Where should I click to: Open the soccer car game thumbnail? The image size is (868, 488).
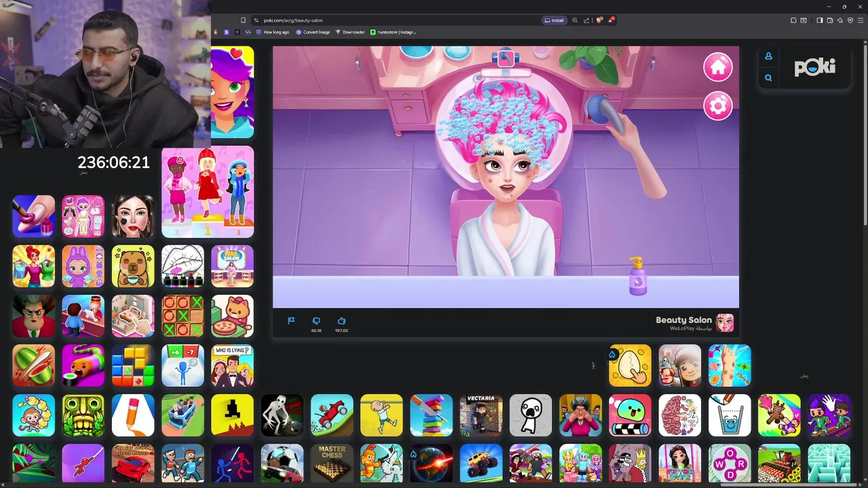(282, 463)
